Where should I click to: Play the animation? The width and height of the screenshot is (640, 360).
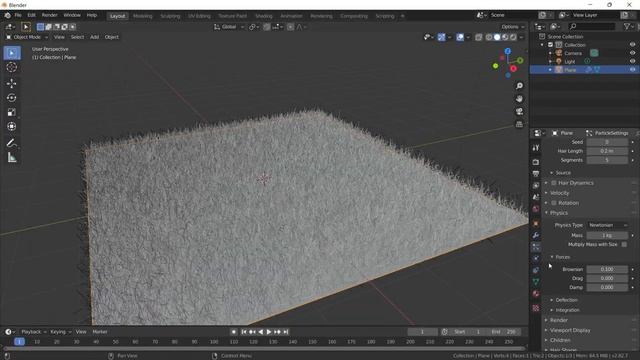pyautogui.click(x=269, y=332)
